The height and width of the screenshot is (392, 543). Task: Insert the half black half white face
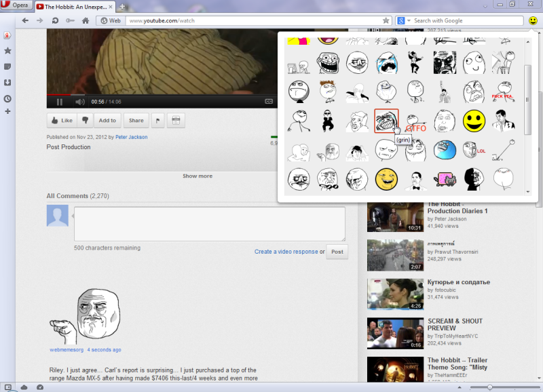[474, 180]
